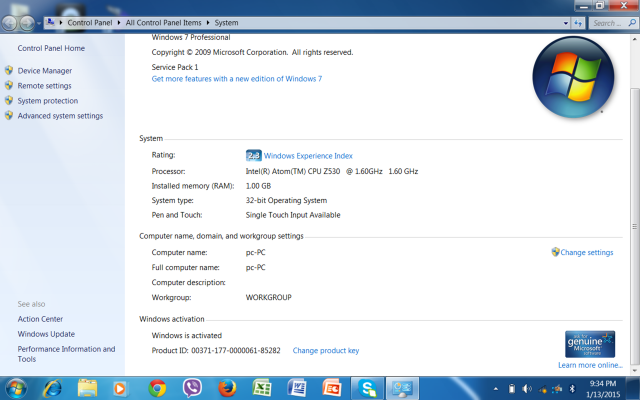Open Word from the taskbar
Viewport: 640px width, 400px height.
pyautogui.click(x=297, y=388)
